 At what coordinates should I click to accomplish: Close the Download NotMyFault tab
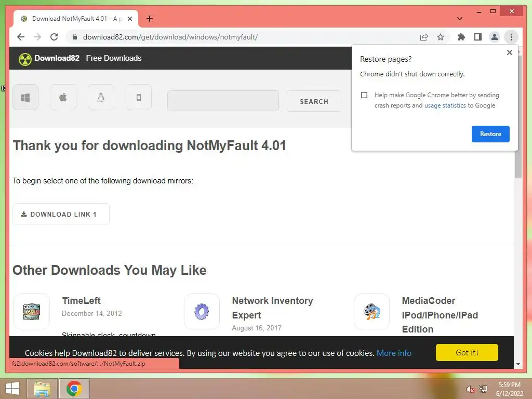[x=129, y=19]
